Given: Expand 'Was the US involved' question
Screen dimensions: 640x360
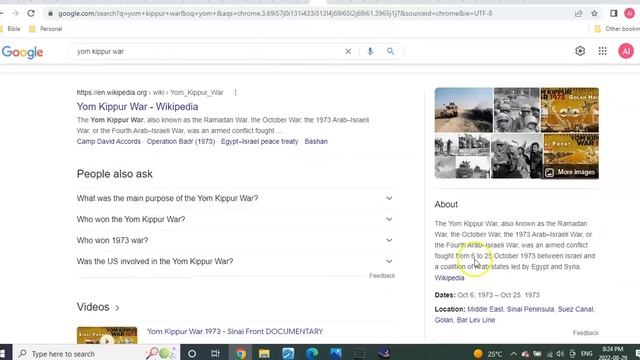Looking at the screenshot, I should [x=235, y=261].
